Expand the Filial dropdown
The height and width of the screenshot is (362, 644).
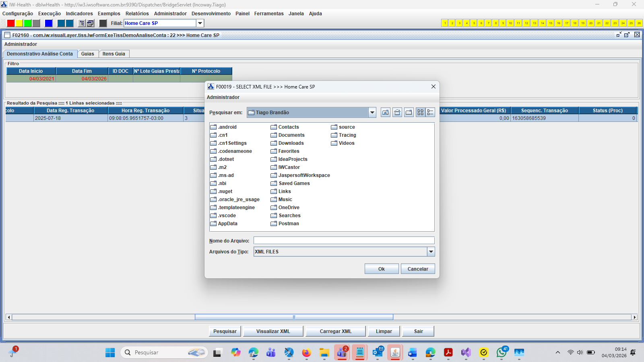(x=200, y=23)
